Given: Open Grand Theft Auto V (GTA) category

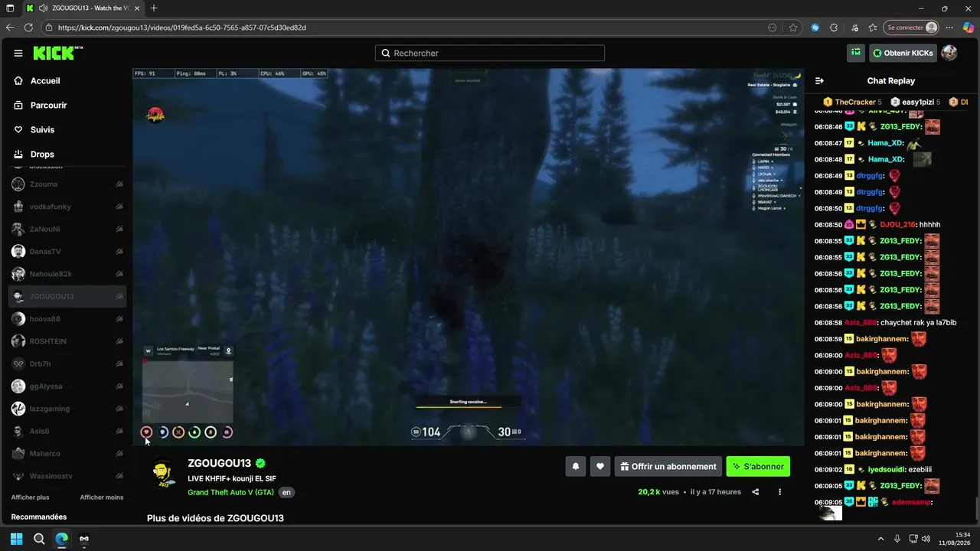Looking at the screenshot, I should coord(230,492).
